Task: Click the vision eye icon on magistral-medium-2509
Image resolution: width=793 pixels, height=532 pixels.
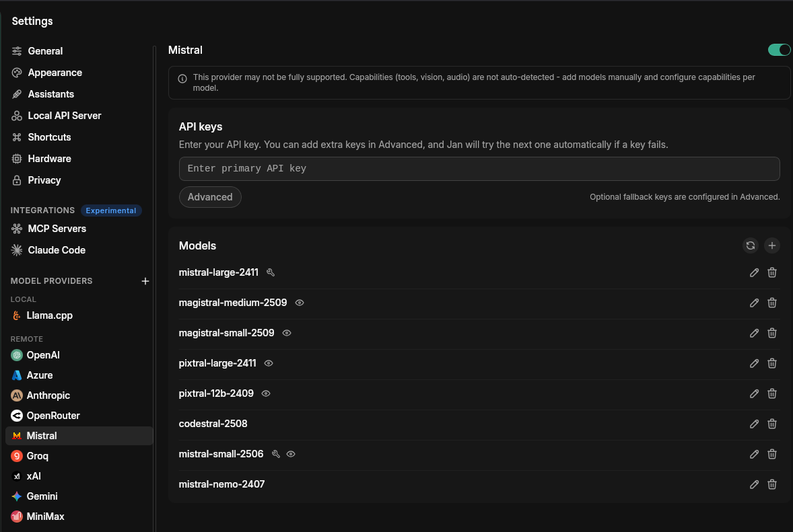Action: 300,303
